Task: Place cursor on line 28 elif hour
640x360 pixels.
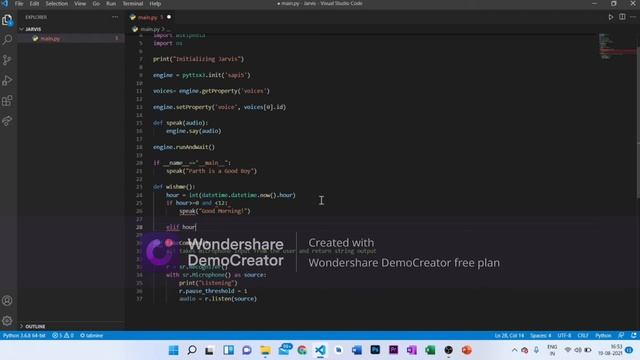Action: click(181, 227)
